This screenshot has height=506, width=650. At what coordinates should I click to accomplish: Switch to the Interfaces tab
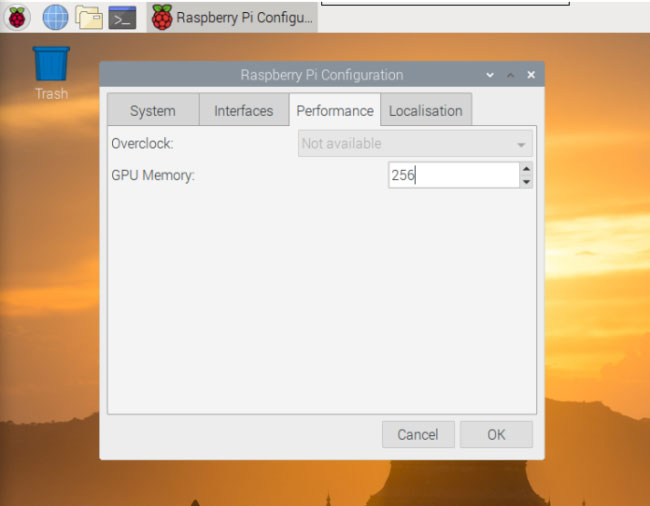tap(244, 110)
